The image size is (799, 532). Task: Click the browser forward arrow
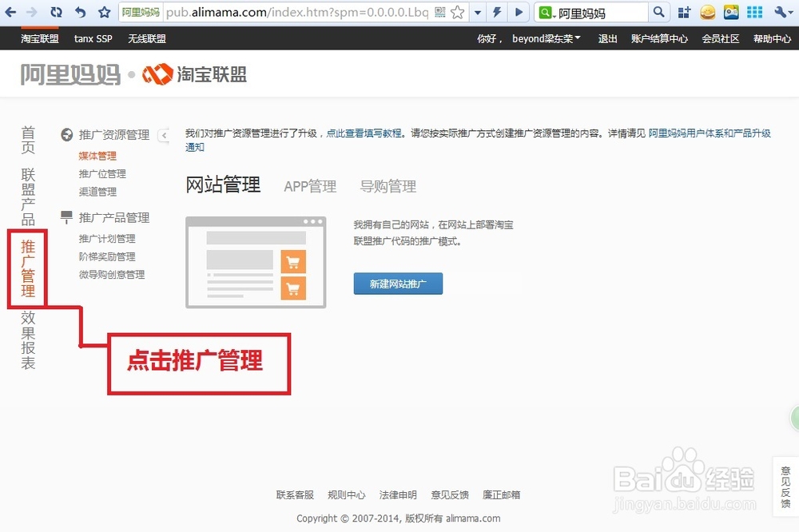(32, 12)
